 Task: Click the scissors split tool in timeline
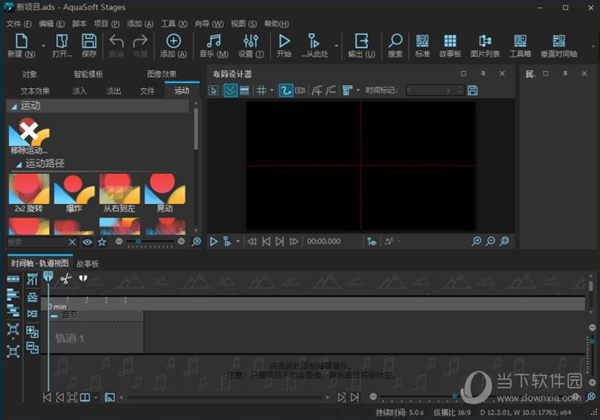click(65, 279)
